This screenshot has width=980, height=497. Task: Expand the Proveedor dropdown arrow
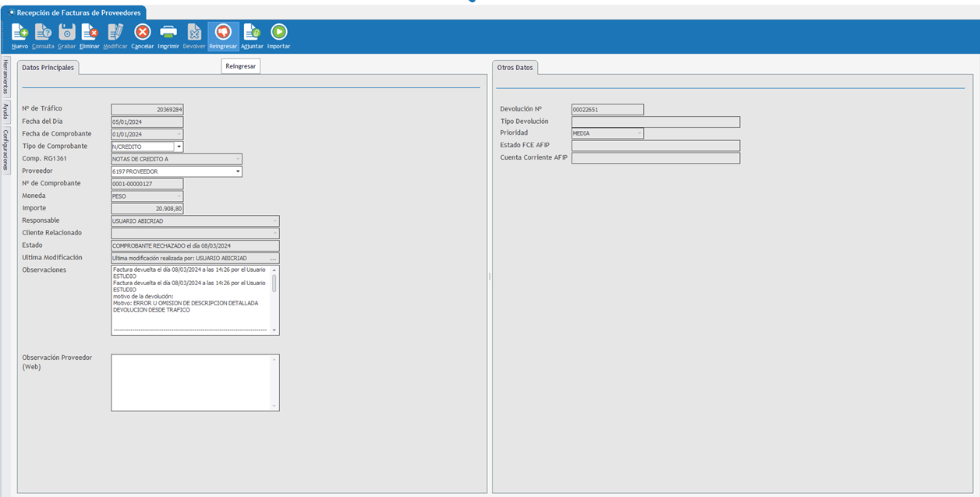(x=238, y=171)
